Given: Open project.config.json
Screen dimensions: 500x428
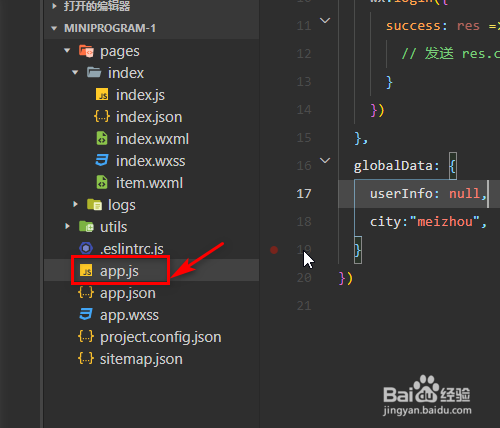Looking at the screenshot, I should tap(161, 337).
